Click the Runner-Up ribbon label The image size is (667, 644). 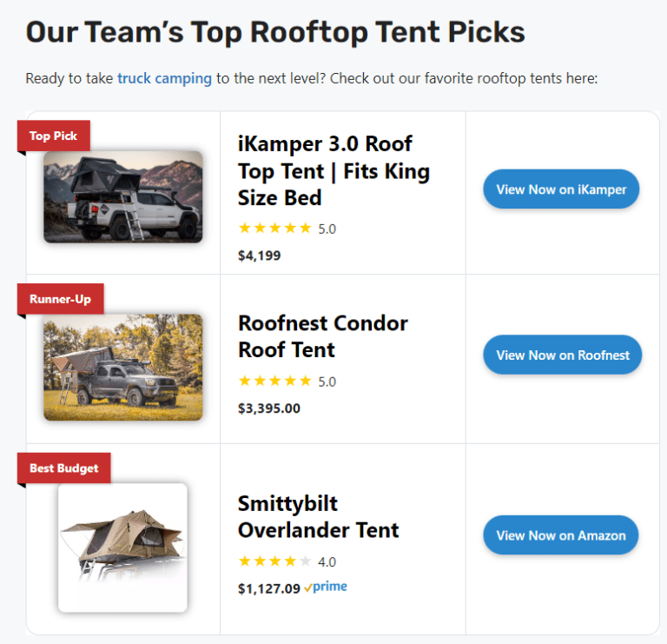(x=60, y=299)
